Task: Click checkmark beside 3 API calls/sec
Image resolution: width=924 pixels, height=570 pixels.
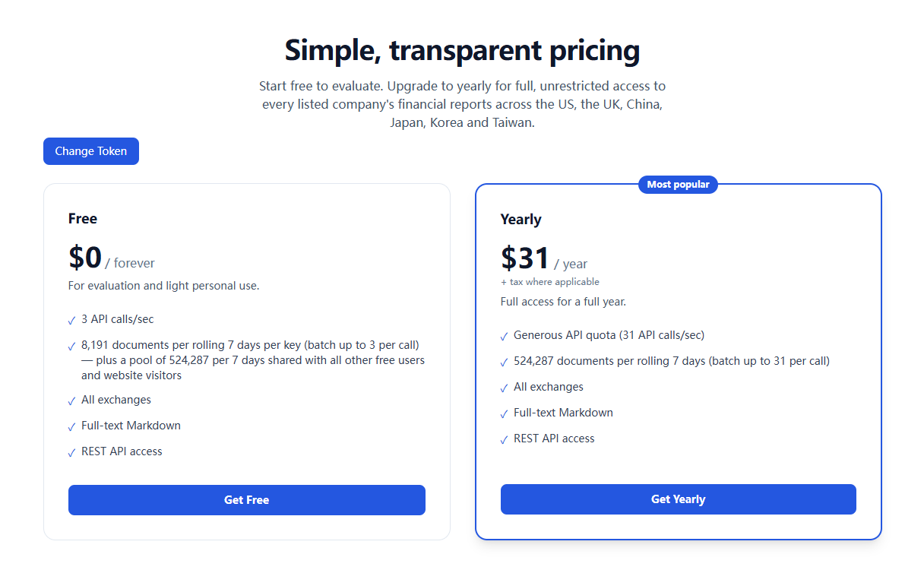Action: click(x=71, y=321)
